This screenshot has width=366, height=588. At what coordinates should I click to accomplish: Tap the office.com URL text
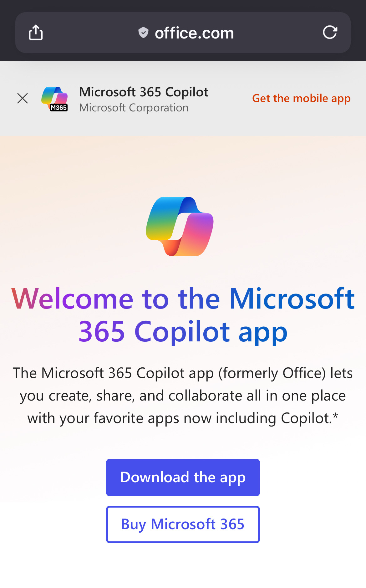coord(194,33)
